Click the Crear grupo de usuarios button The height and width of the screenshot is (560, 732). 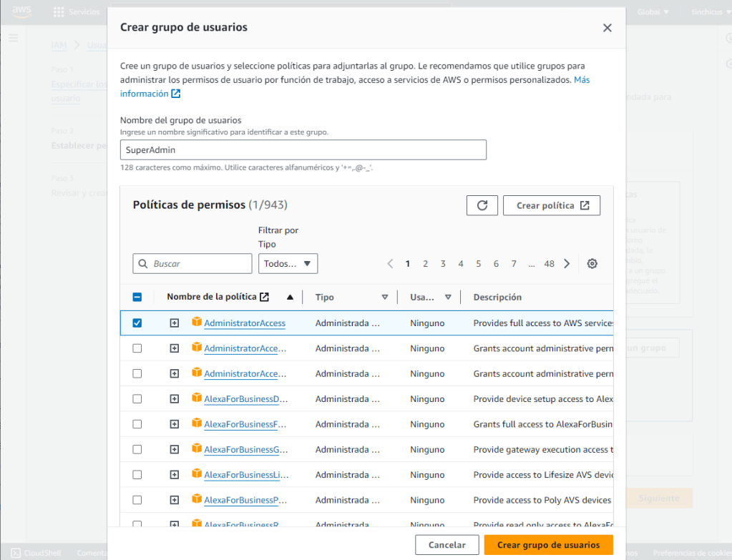coord(548,545)
